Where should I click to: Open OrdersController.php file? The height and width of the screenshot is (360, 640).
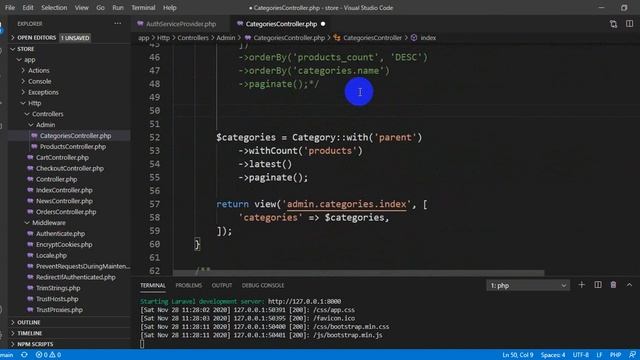66,212
